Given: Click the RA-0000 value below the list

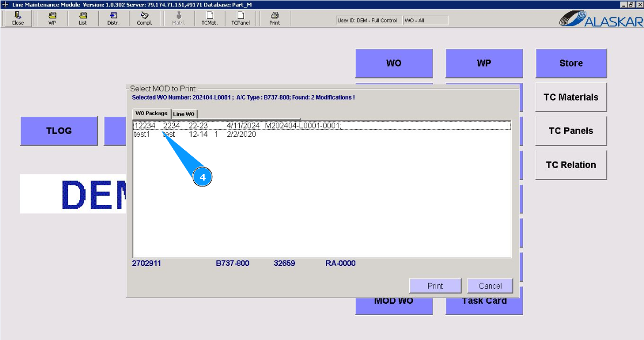Looking at the screenshot, I should 341,263.
